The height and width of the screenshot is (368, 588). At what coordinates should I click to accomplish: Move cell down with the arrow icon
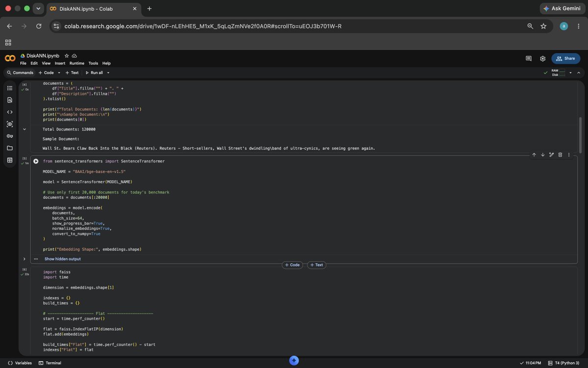click(543, 155)
